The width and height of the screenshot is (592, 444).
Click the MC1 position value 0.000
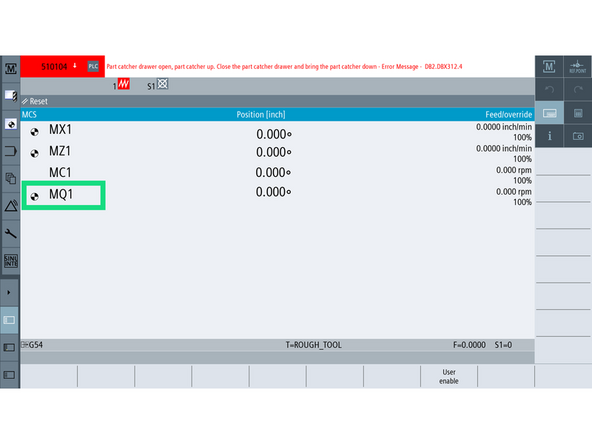point(273,173)
